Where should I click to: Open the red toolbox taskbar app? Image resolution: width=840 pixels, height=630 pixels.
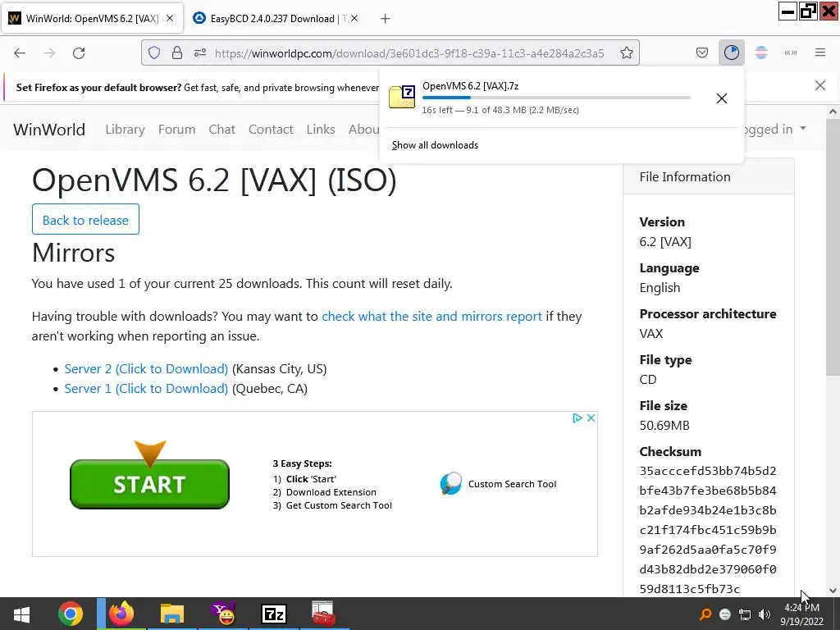pyautogui.click(x=323, y=614)
